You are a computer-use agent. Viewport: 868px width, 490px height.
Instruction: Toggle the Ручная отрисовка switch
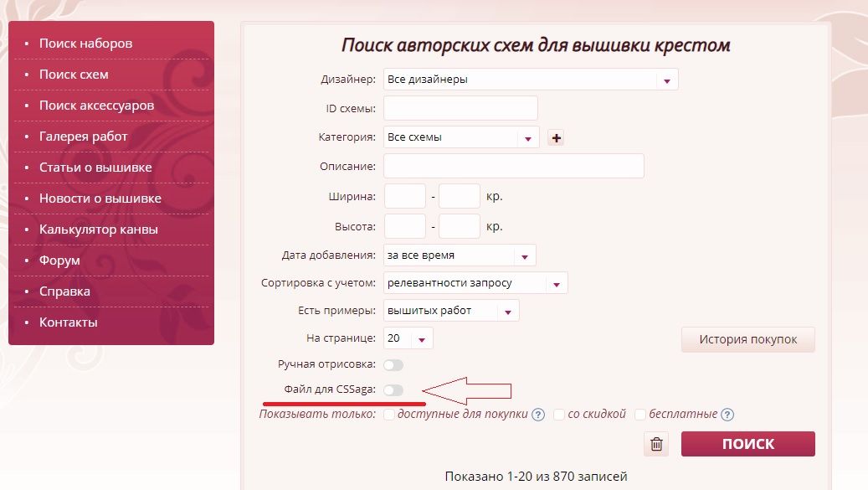pyautogui.click(x=393, y=365)
